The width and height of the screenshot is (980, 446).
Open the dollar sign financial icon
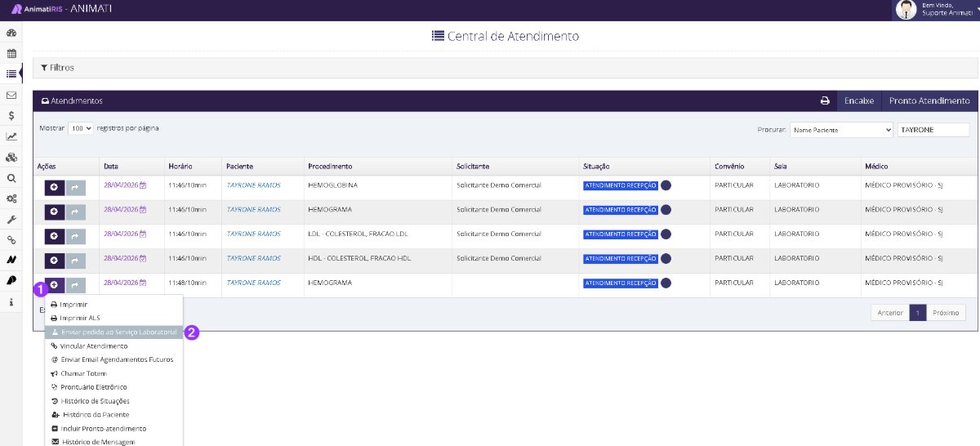tap(11, 116)
